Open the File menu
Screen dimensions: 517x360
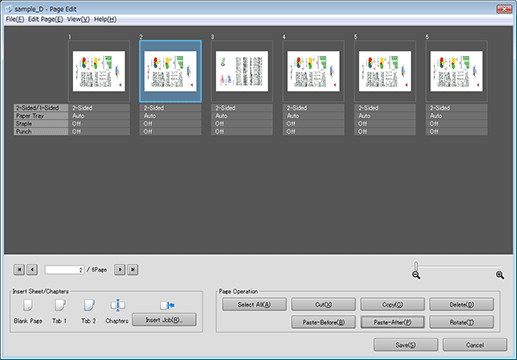tap(15, 19)
